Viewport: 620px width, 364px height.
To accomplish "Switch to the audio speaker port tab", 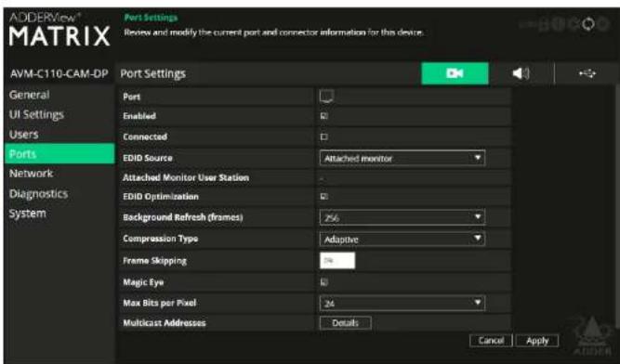I will point(521,73).
